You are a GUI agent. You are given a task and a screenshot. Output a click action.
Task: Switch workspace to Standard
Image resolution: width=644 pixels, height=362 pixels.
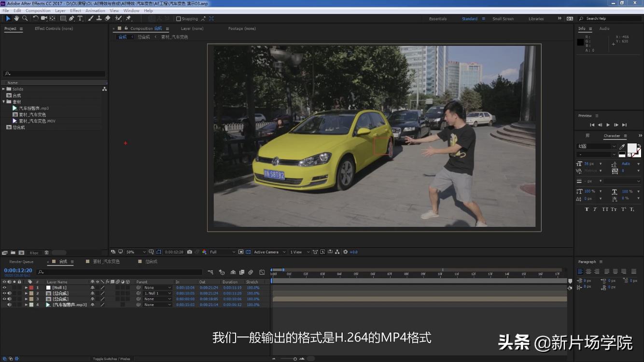point(469,18)
